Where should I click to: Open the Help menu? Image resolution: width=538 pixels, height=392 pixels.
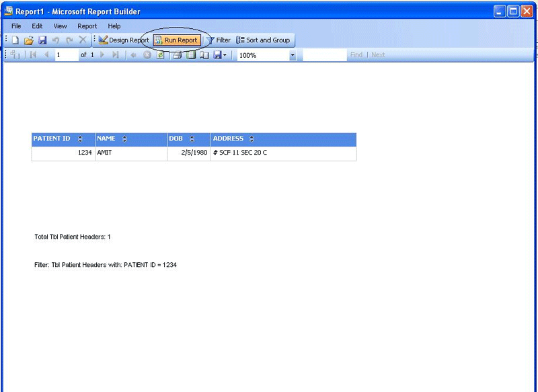click(x=114, y=26)
